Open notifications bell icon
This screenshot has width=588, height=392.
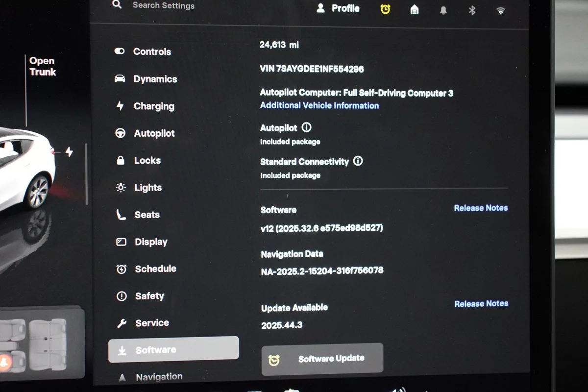tap(443, 10)
